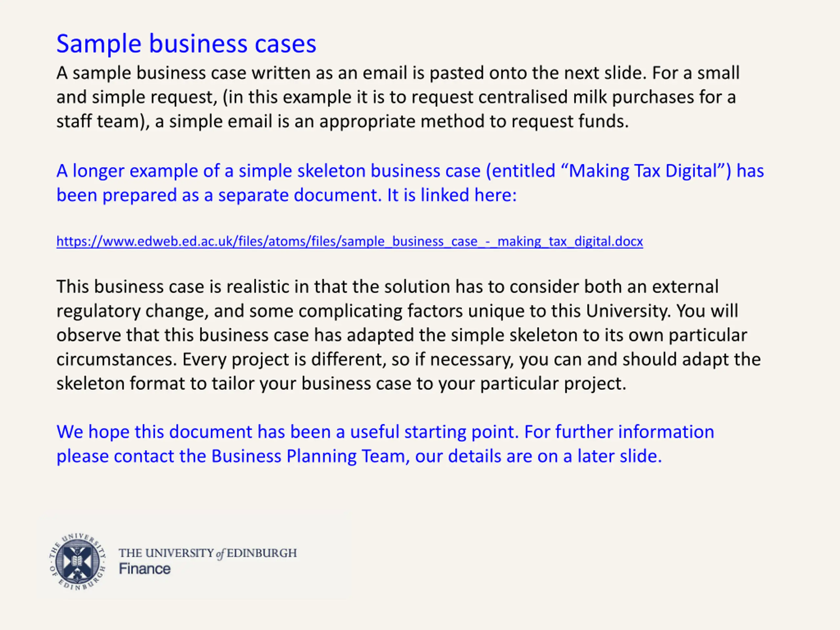Click the phrase "staff team)" in first paragraph

pyautogui.click(x=103, y=121)
